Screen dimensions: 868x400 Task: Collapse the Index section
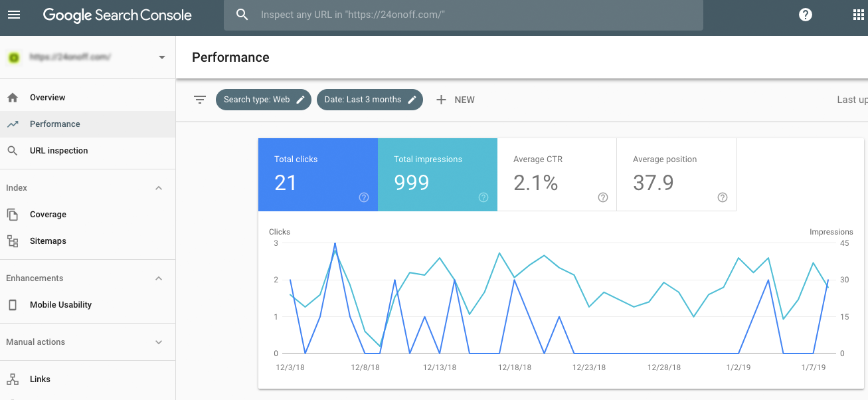tap(159, 188)
